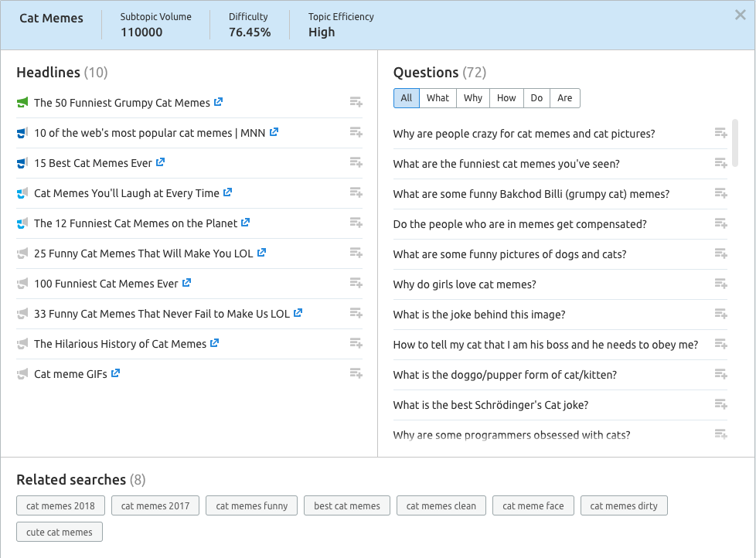Click the questions list scrollbar
The width and height of the screenshot is (756, 558).
734,143
